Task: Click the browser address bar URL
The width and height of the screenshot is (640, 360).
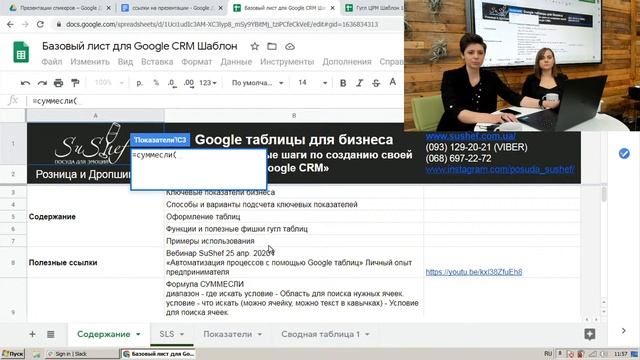Action: (x=222, y=24)
